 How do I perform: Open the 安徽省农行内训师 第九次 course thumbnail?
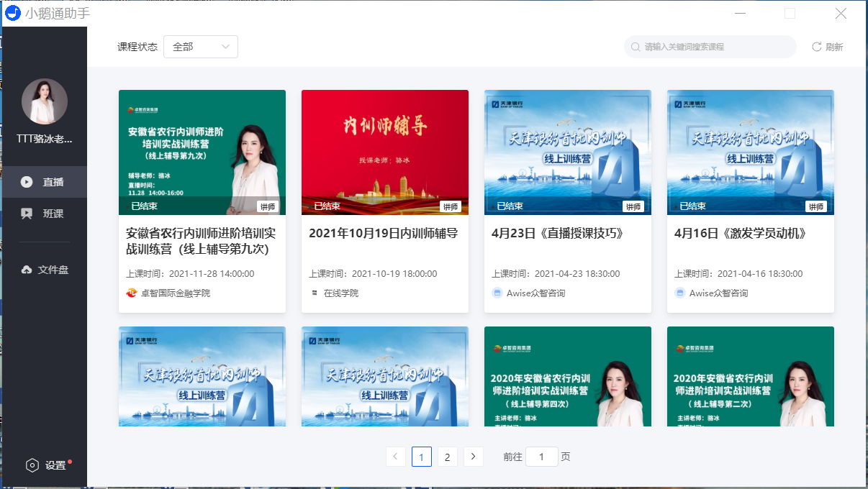click(202, 152)
